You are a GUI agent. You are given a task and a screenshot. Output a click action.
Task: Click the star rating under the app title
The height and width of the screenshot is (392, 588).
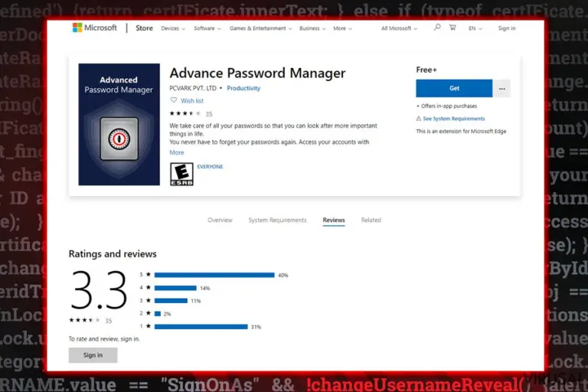pos(185,113)
